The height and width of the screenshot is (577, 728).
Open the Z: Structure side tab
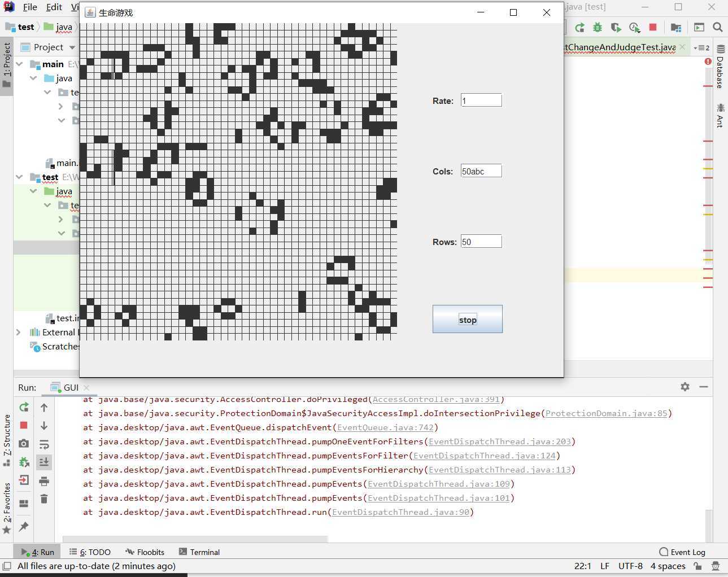click(x=7, y=440)
